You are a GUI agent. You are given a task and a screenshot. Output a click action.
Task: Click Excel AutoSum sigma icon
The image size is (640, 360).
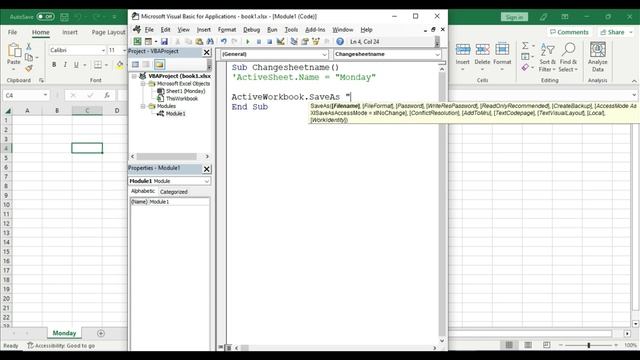[525, 45]
